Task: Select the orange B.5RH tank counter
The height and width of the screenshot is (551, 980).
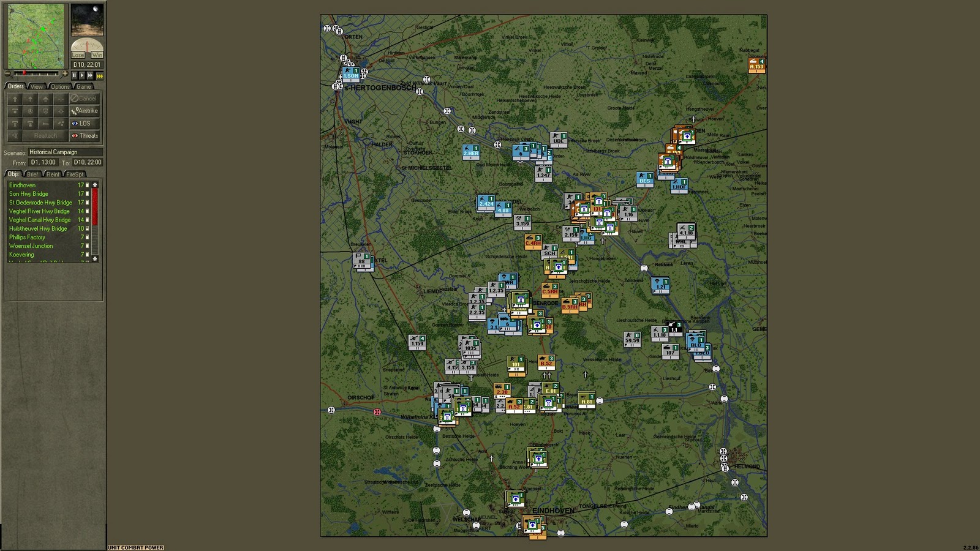Action: [x=570, y=305]
